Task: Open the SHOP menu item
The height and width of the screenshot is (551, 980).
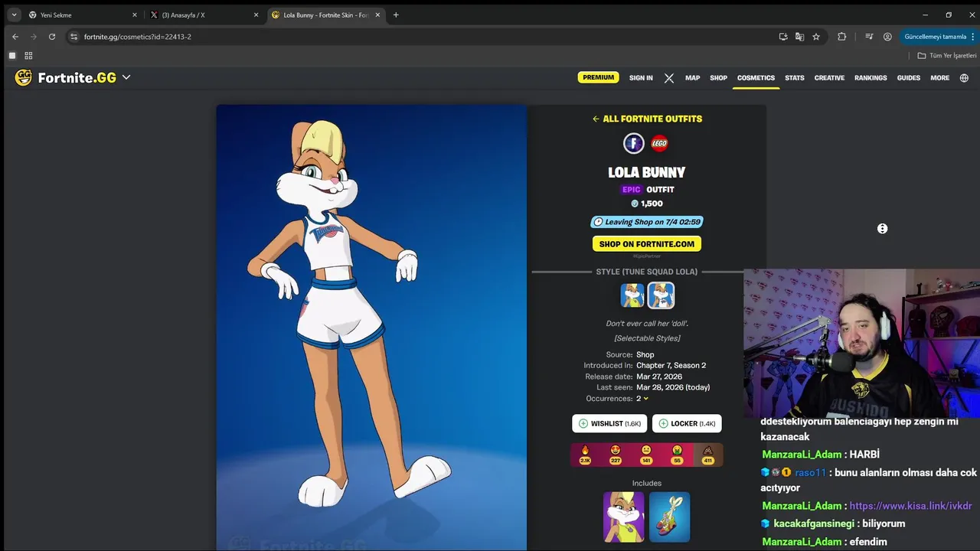Action: coord(718,78)
